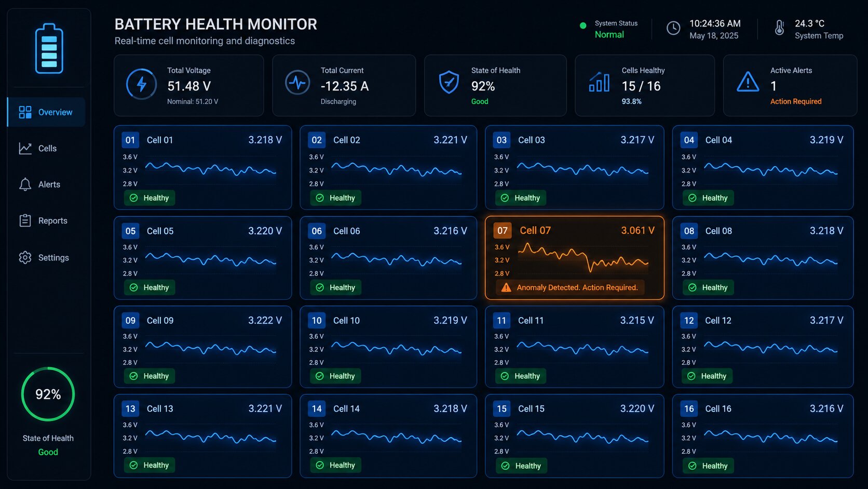
Task: Click the Discharging status under Total Current
Action: [338, 101]
